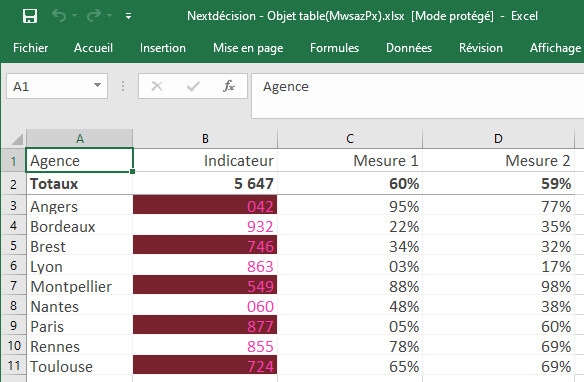Click the Select All corner triangle
This screenshot has height=382, width=584.
pyautogui.click(x=17, y=139)
